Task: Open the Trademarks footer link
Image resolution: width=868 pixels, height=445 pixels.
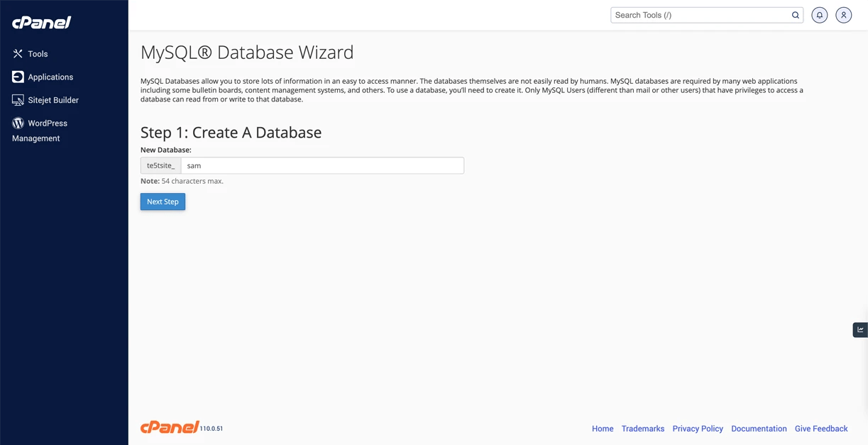Action: pyautogui.click(x=643, y=429)
